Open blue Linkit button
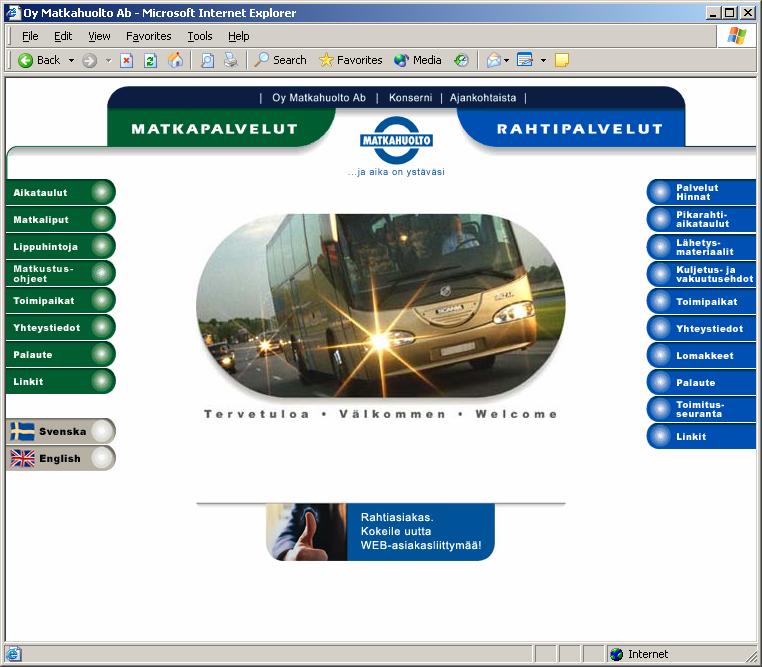Image resolution: width=762 pixels, height=667 pixels. (x=701, y=436)
